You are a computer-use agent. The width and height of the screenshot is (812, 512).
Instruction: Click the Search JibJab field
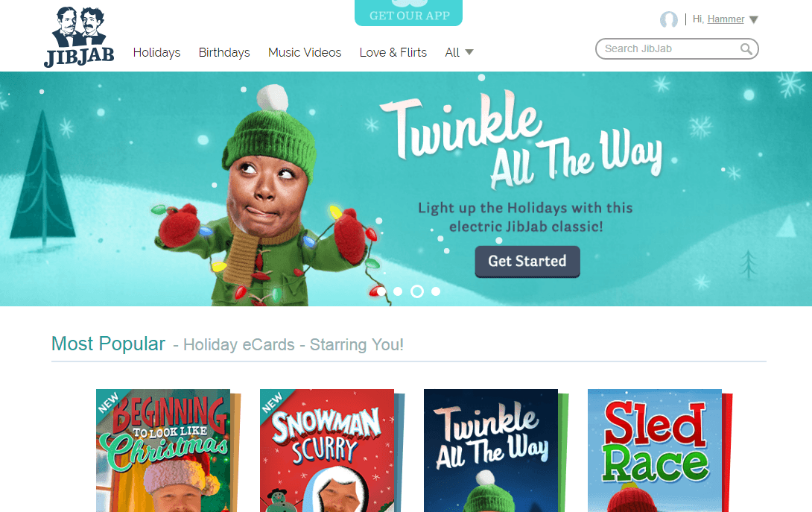pos(677,48)
